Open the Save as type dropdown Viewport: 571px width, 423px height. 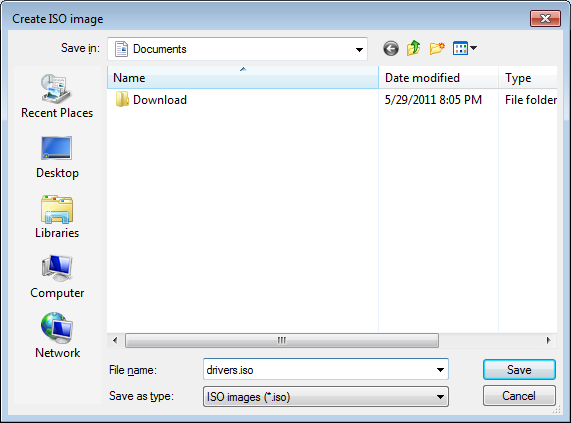(x=326, y=396)
